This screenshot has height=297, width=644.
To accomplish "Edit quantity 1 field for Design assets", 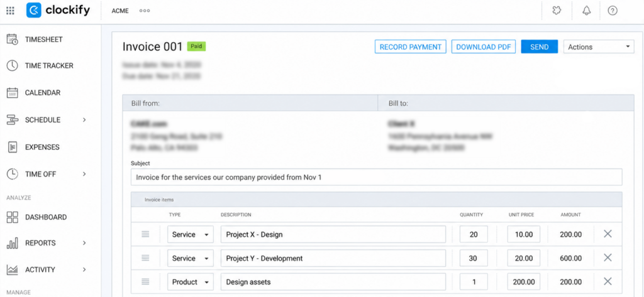I will (474, 282).
